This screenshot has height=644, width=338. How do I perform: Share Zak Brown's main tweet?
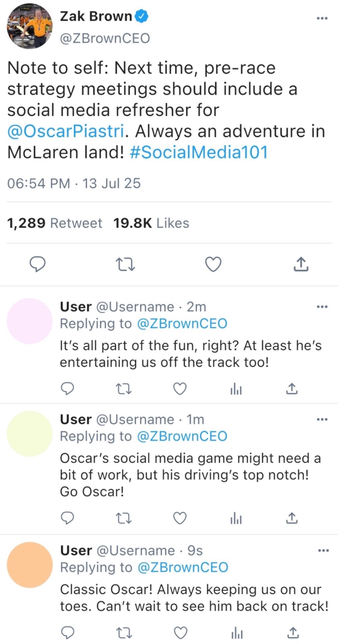(301, 264)
